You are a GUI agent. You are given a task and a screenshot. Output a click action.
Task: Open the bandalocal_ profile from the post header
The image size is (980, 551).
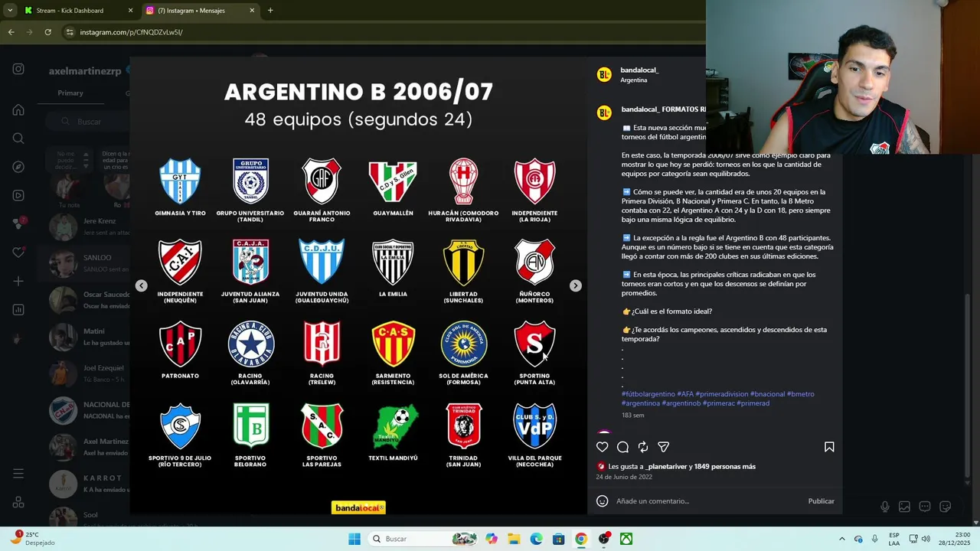639,70
